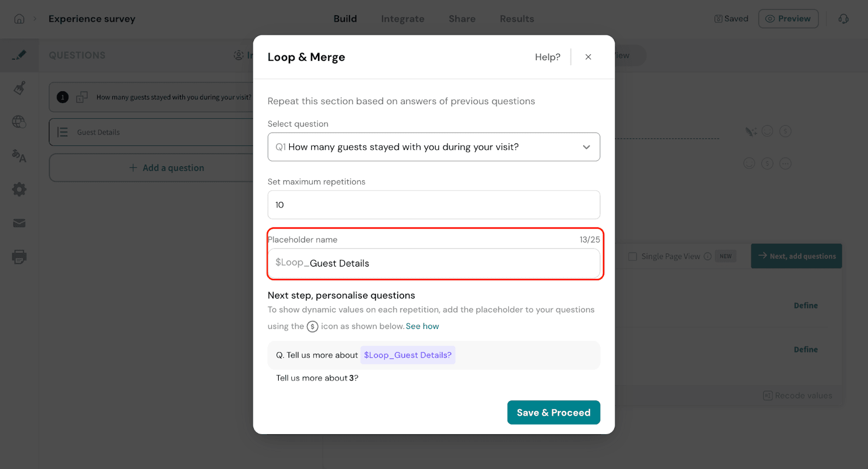Click the translation icon in sidebar

(x=20, y=156)
